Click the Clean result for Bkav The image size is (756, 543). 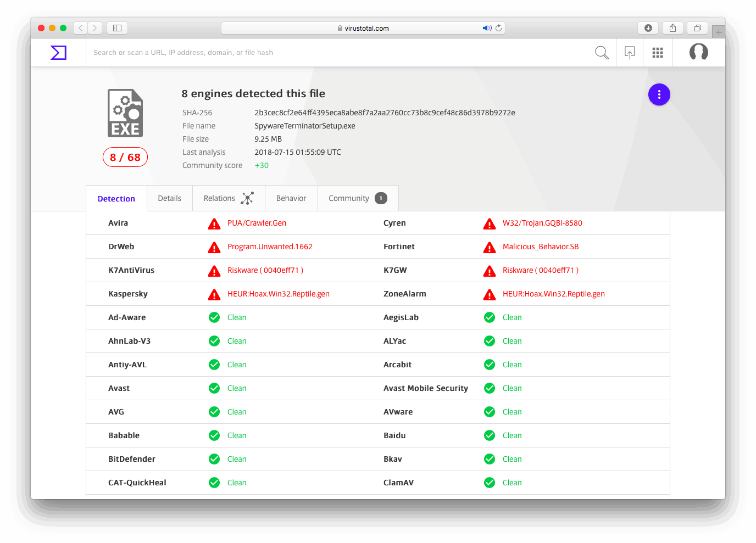pos(512,459)
